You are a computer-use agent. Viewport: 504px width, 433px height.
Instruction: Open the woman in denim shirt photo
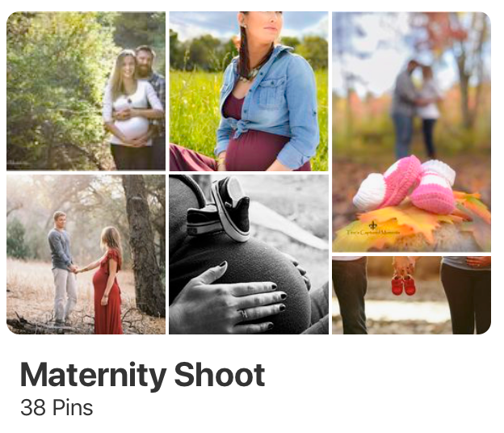(x=249, y=91)
